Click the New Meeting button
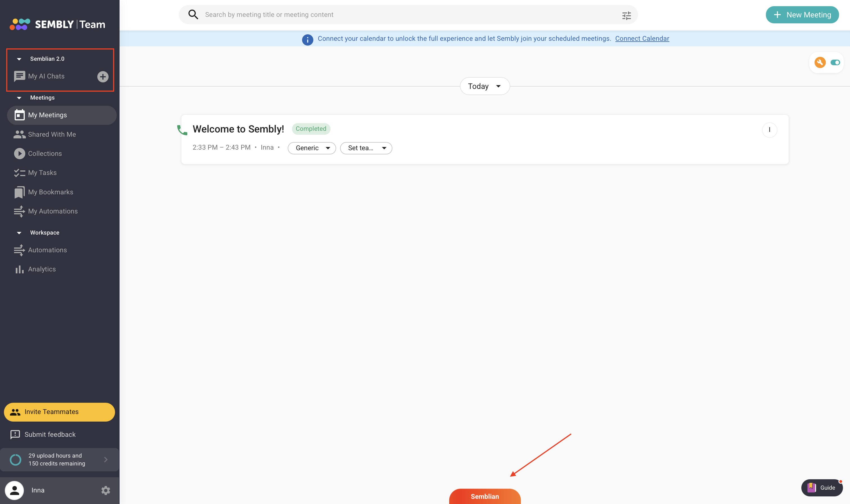Viewport: 850px width, 504px height. pyautogui.click(x=802, y=14)
